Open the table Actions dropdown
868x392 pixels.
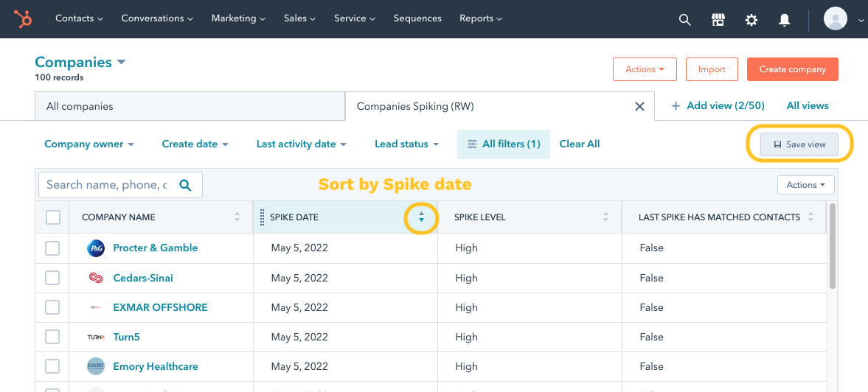[x=806, y=185]
